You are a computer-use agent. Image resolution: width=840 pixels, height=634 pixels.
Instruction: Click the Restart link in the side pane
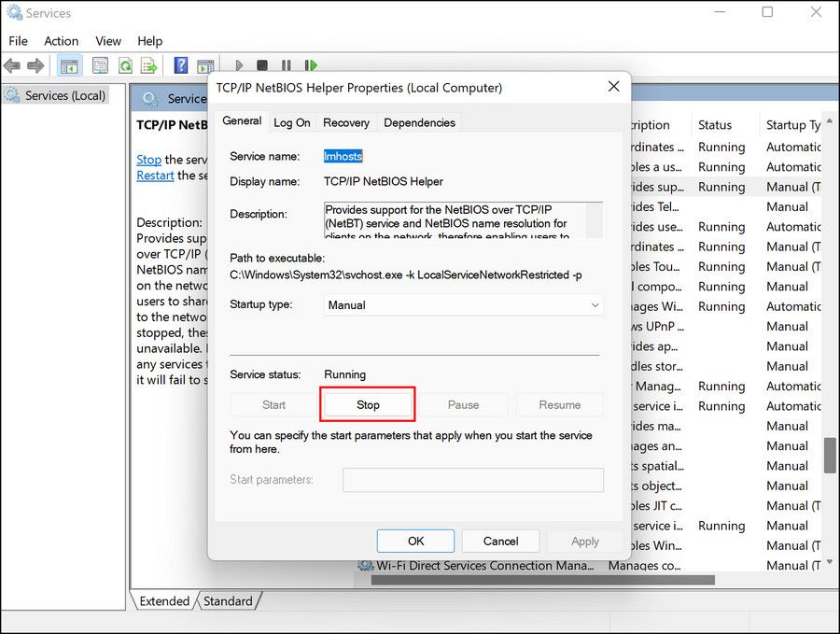[x=155, y=176]
